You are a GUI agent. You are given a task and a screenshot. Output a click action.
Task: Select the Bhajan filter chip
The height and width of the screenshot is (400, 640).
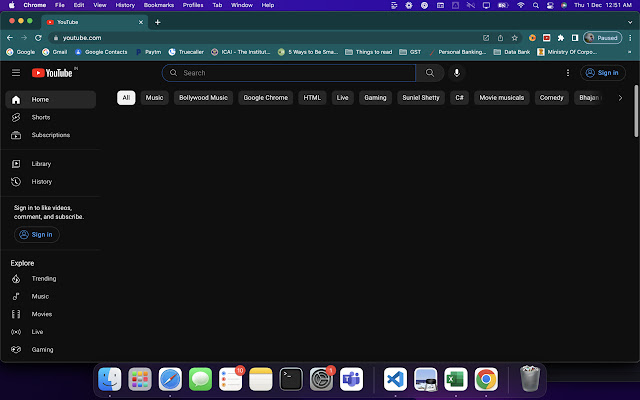(589, 98)
